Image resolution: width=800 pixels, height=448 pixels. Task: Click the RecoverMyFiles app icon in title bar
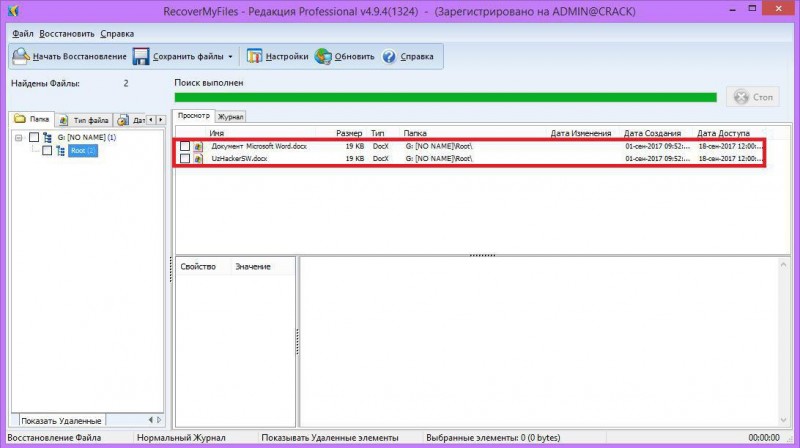(13, 10)
